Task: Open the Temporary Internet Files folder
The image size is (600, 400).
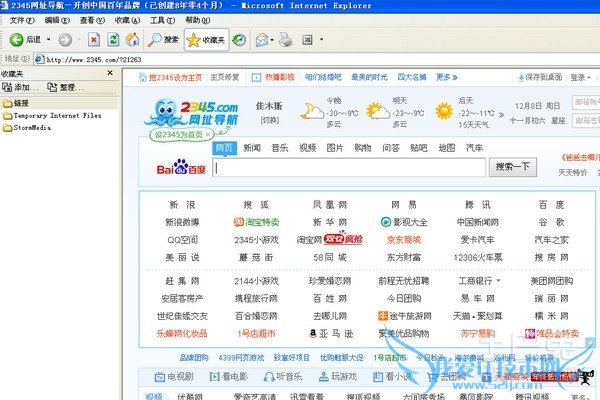Action: click(52, 116)
